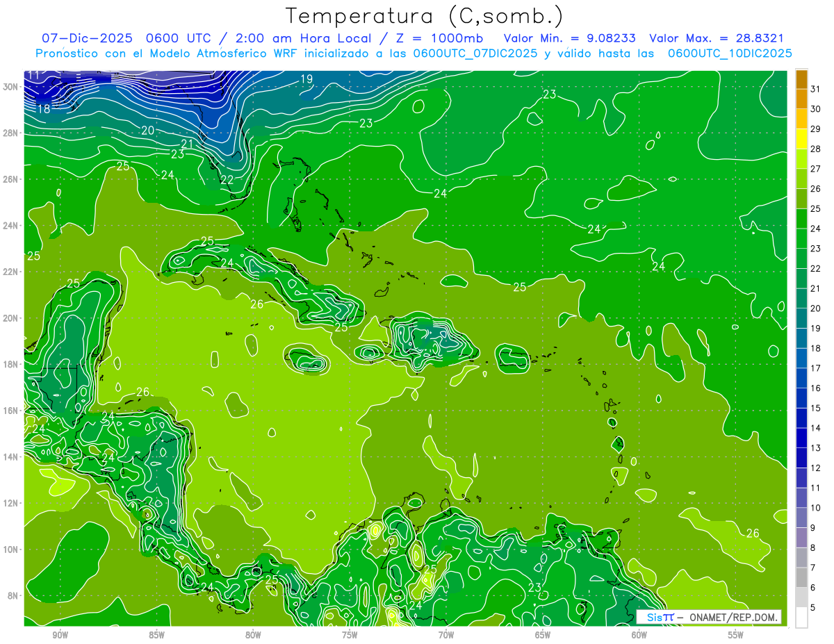
Task: Click the Temperatura (C,somb.) chart title
Action: pos(425,16)
